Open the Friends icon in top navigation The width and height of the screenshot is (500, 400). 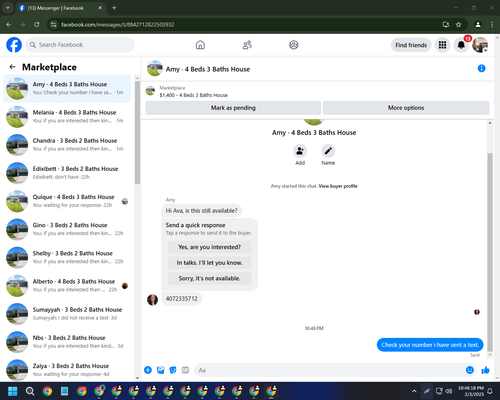[x=247, y=45]
